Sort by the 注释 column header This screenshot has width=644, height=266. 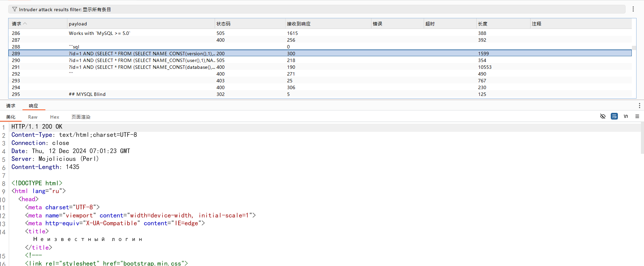click(581, 24)
